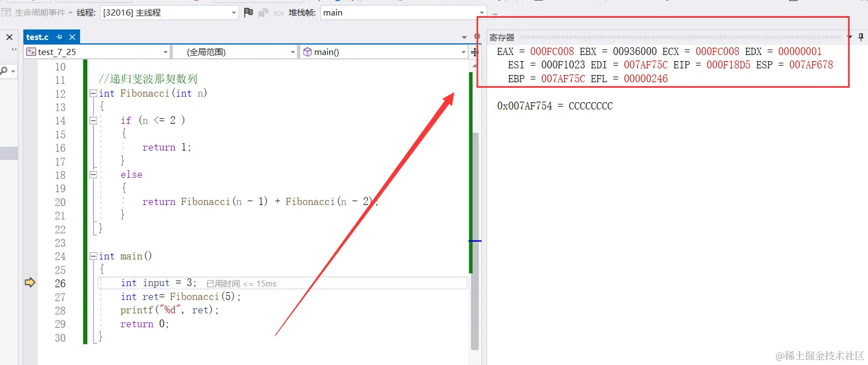Click the EBP value 007AF75C
The image size is (868, 365).
[x=563, y=79]
